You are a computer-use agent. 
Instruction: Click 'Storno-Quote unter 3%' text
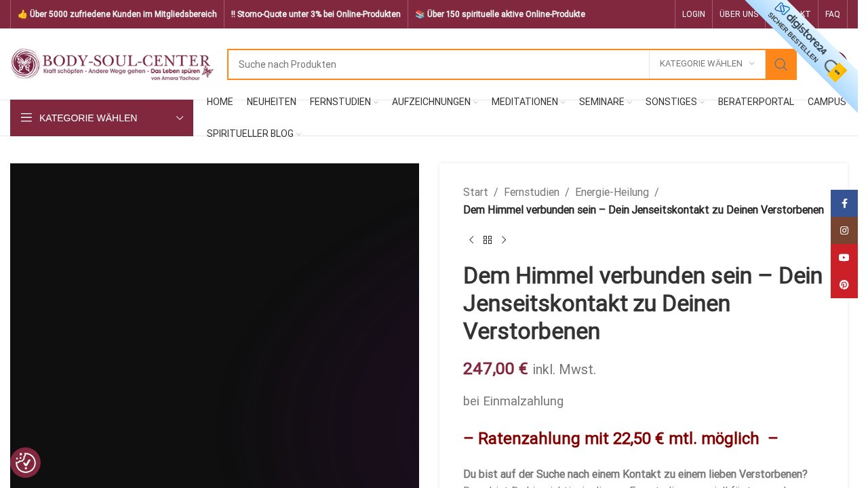point(316,14)
